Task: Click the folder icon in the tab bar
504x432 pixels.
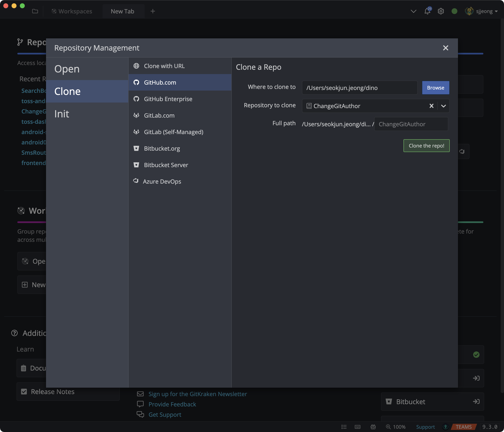Action: 35,11
